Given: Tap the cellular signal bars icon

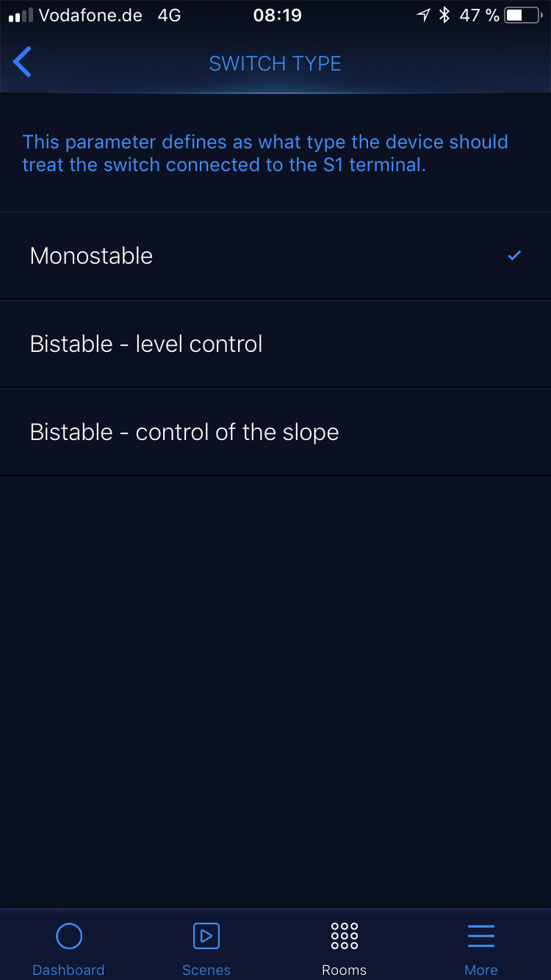Looking at the screenshot, I should [x=21, y=15].
